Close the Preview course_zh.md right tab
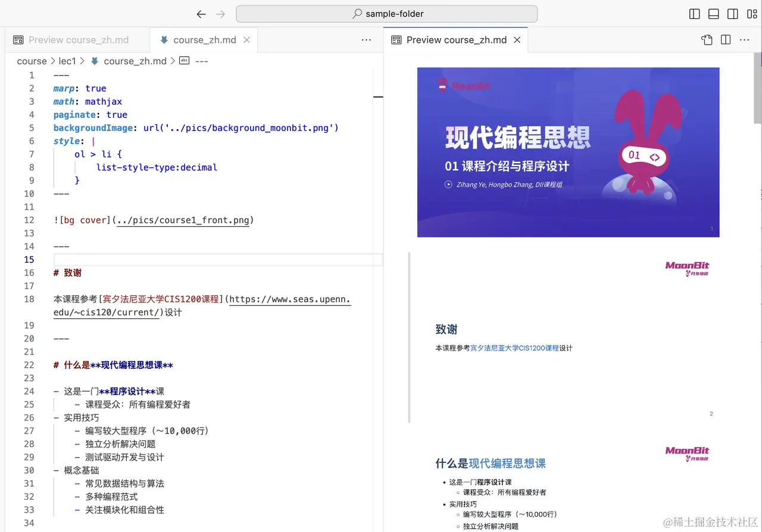This screenshot has width=762, height=532. [x=517, y=40]
